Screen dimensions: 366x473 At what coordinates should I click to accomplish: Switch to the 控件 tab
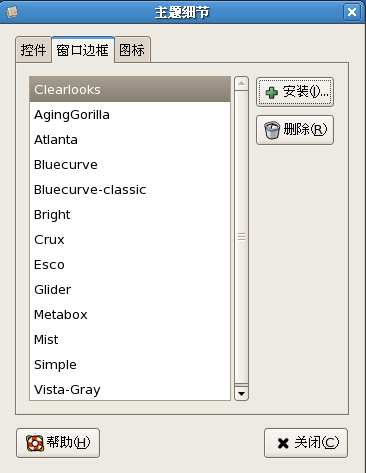pyautogui.click(x=33, y=50)
